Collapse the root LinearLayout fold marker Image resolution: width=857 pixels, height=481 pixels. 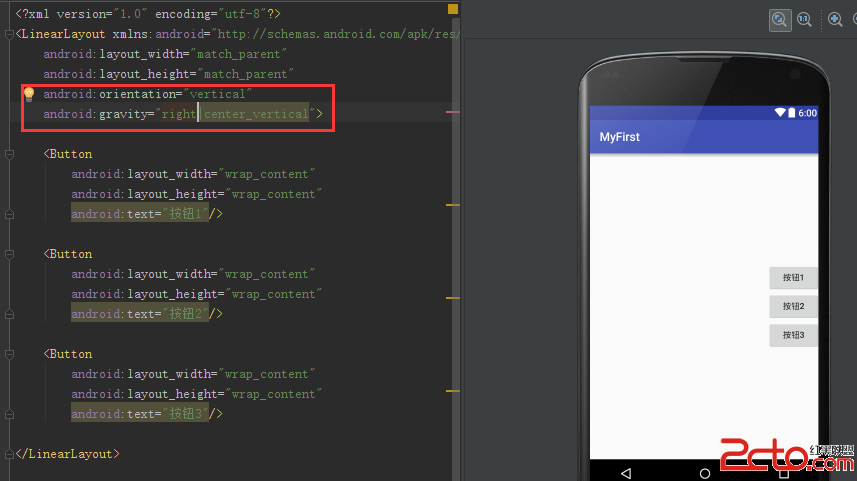[x=9, y=34]
